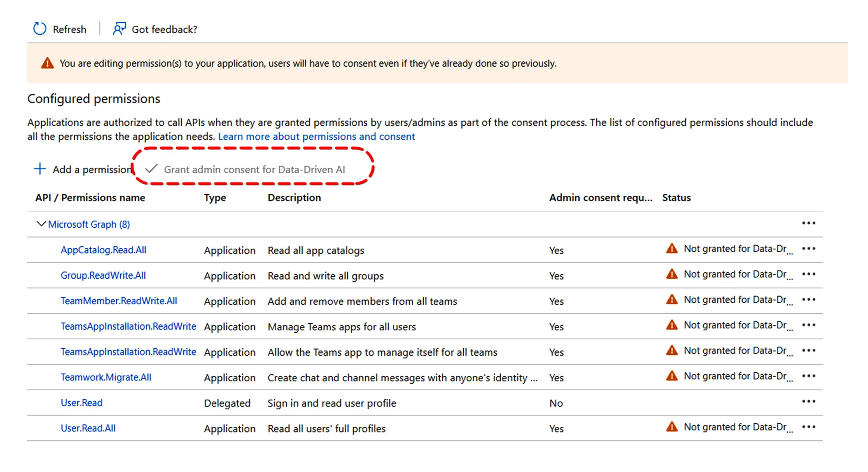Click warning icon in Teamwork.Migrate.All status
The height and width of the screenshot is (472, 868).
tap(672, 376)
